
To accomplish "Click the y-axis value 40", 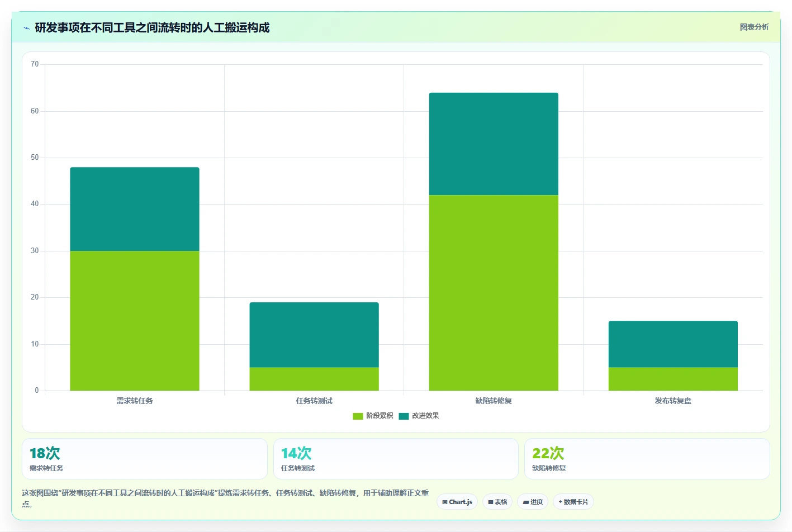I will [35, 204].
